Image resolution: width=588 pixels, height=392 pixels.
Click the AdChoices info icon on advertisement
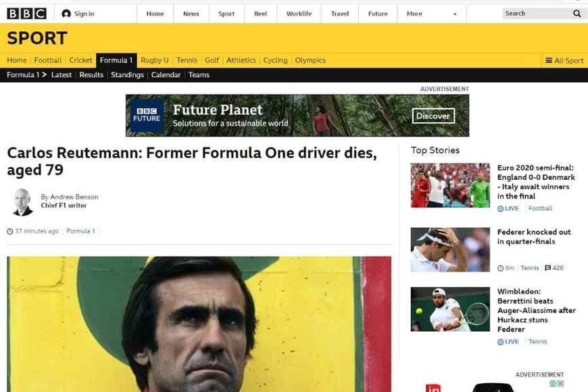(x=553, y=383)
